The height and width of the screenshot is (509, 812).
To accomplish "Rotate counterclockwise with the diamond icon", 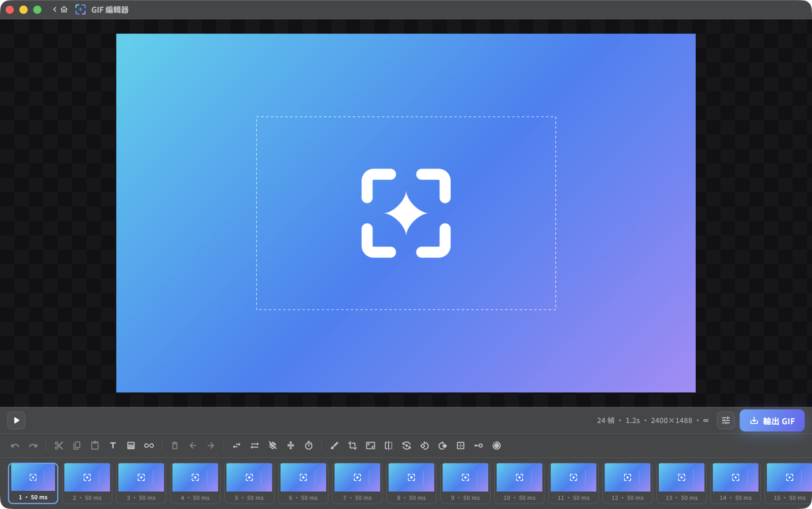I will (x=424, y=446).
